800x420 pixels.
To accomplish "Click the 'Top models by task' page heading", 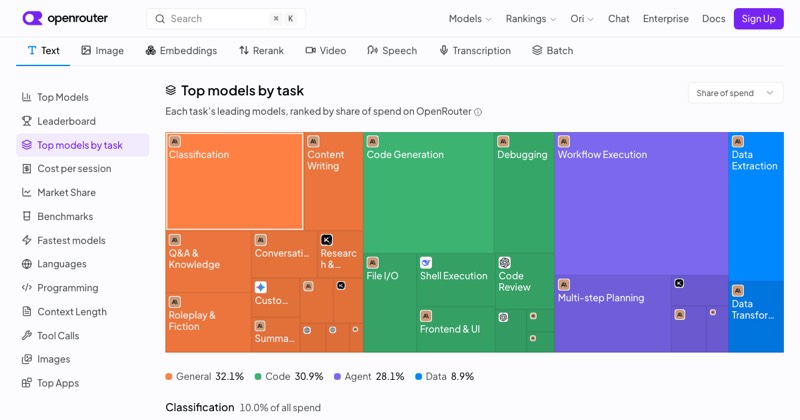I will (x=242, y=91).
